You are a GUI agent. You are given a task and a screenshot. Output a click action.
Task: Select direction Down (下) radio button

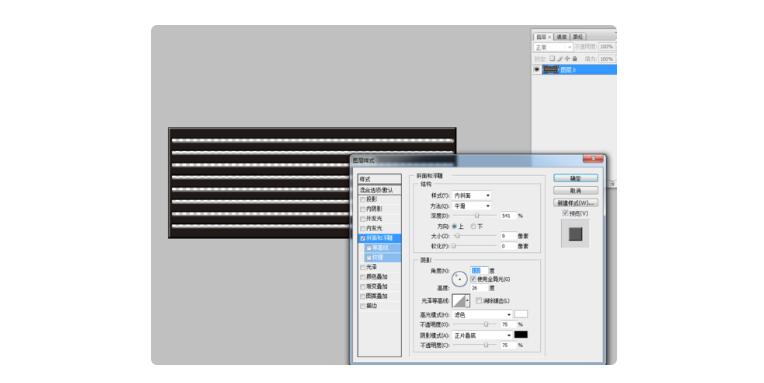pos(473,227)
